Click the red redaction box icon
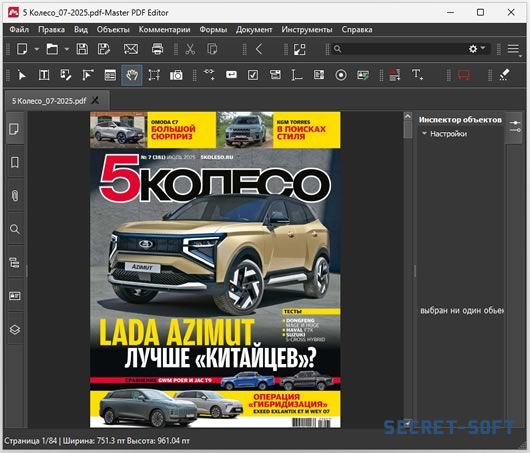The image size is (530, 453). pos(464,75)
